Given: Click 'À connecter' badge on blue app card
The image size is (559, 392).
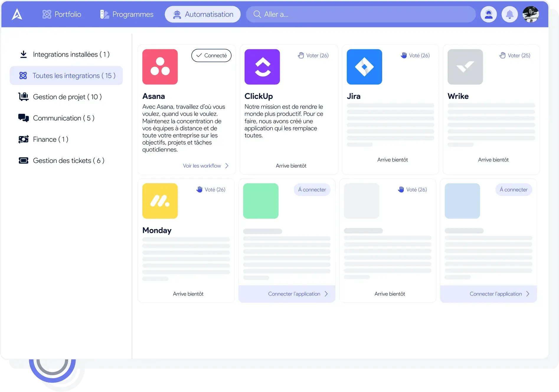Looking at the screenshot, I should tap(514, 190).
